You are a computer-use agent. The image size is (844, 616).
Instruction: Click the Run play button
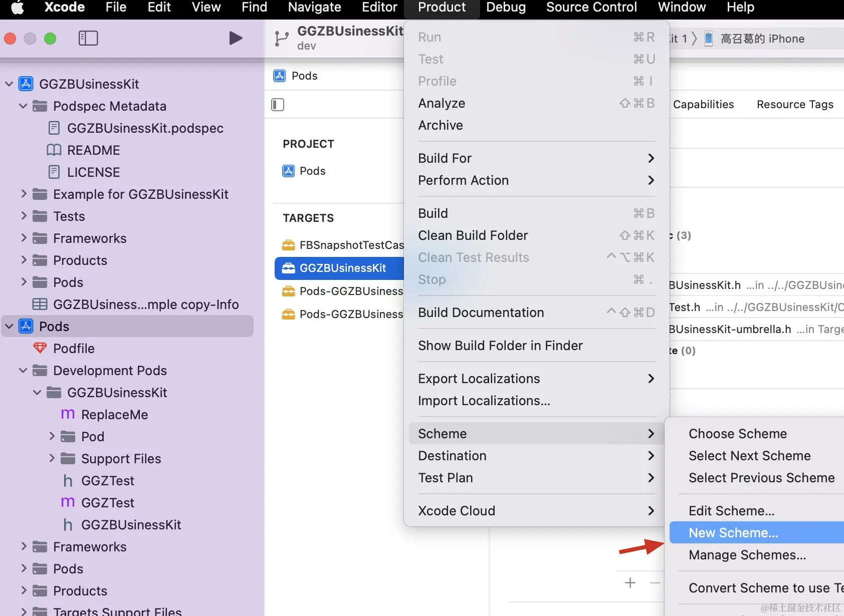point(236,38)
